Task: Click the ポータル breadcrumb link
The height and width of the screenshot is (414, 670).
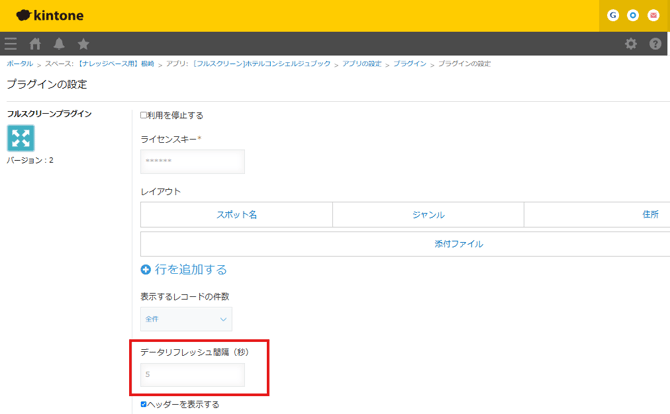Action: 19,64
